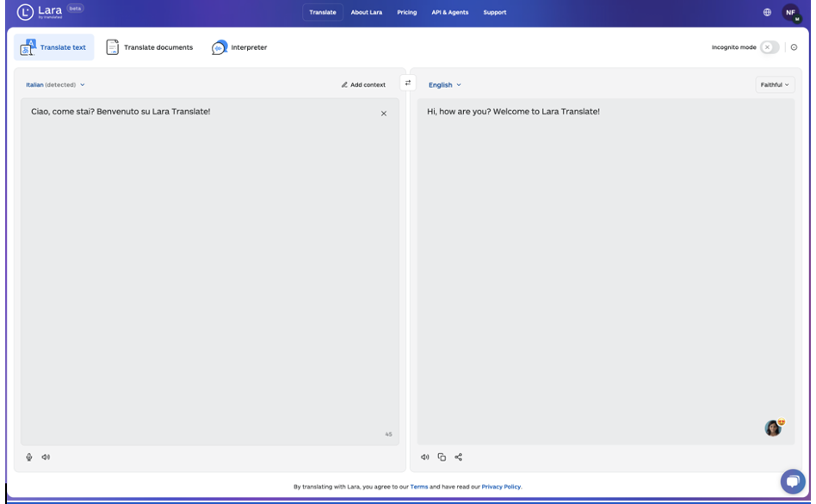Open the Translate menu in top navigation

pos(323,13)
